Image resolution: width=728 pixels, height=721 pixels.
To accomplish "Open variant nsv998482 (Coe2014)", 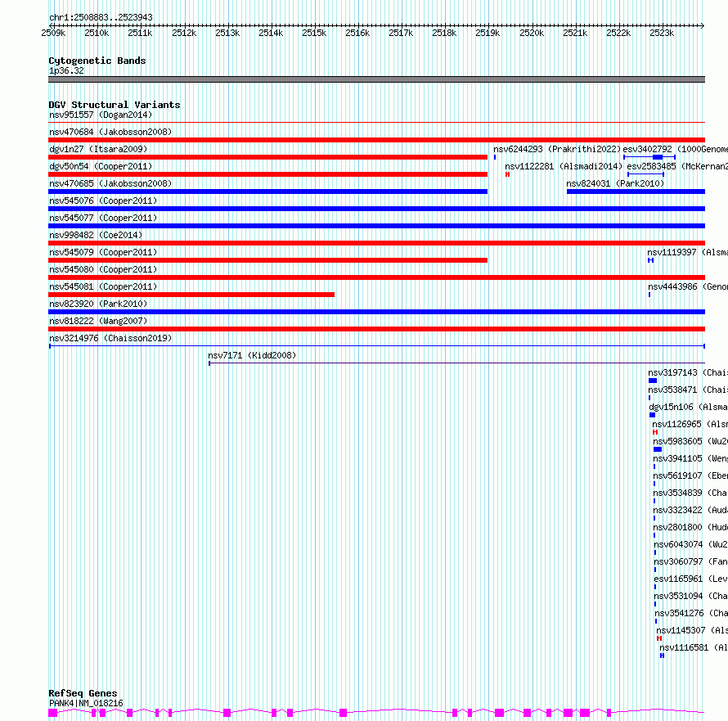I will (96, 235).
